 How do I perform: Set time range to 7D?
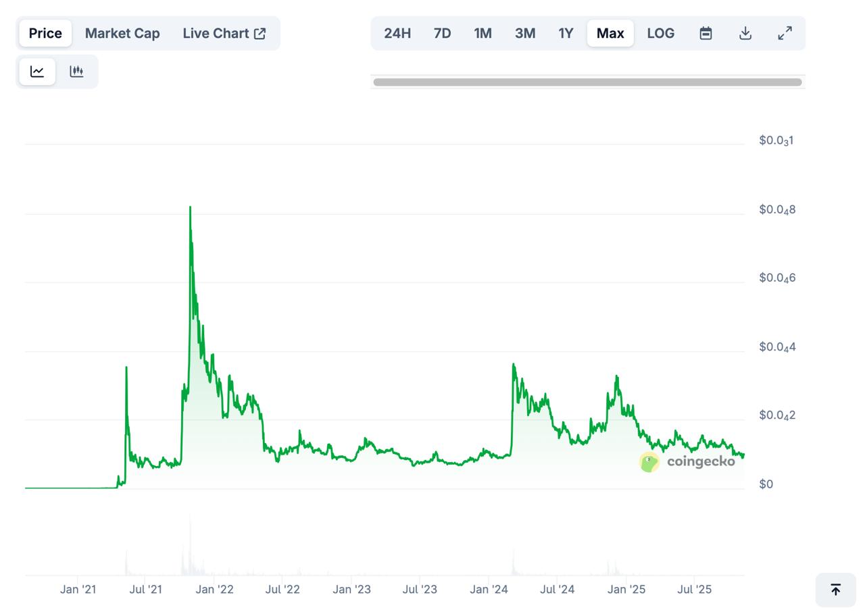click(442, 33)
